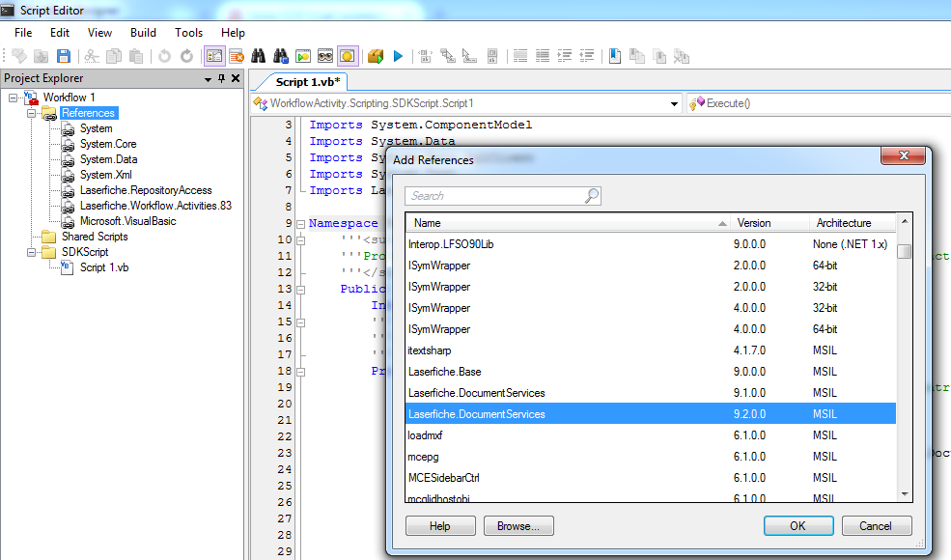Click the Decrease Indent toolbar icon
The image size is (951, 560).
pyautogui.click(x=586, y=56)
